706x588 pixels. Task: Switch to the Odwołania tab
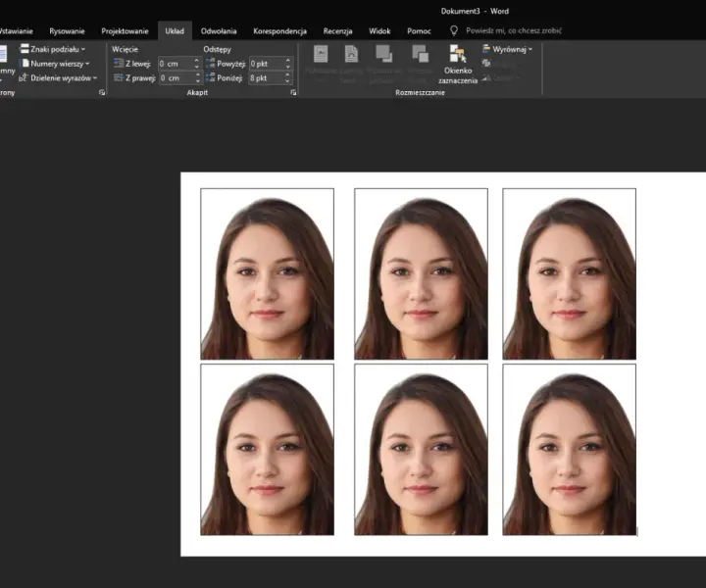point(219,31)
